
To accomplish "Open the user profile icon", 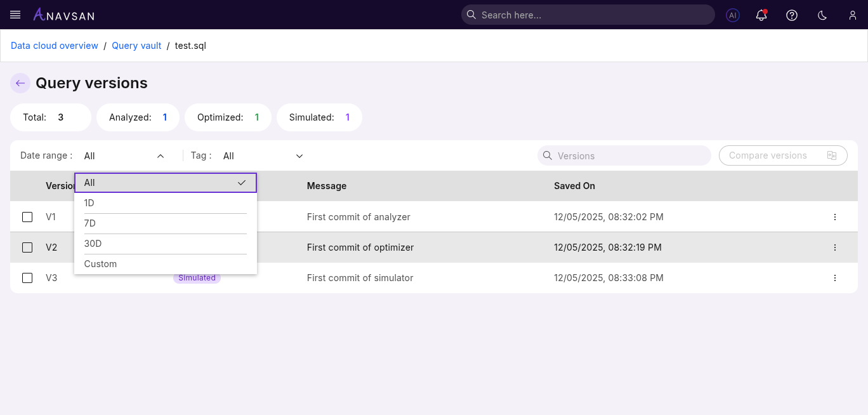I will pos(852,15).
